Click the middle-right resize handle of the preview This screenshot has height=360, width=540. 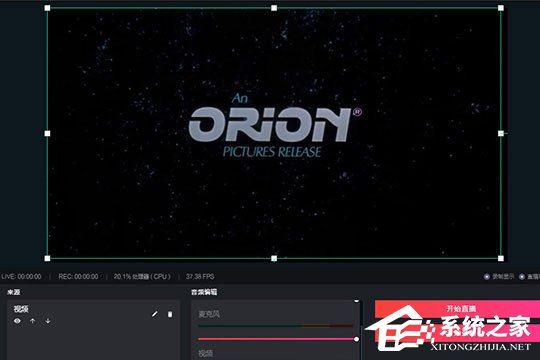tap(501, 133)
